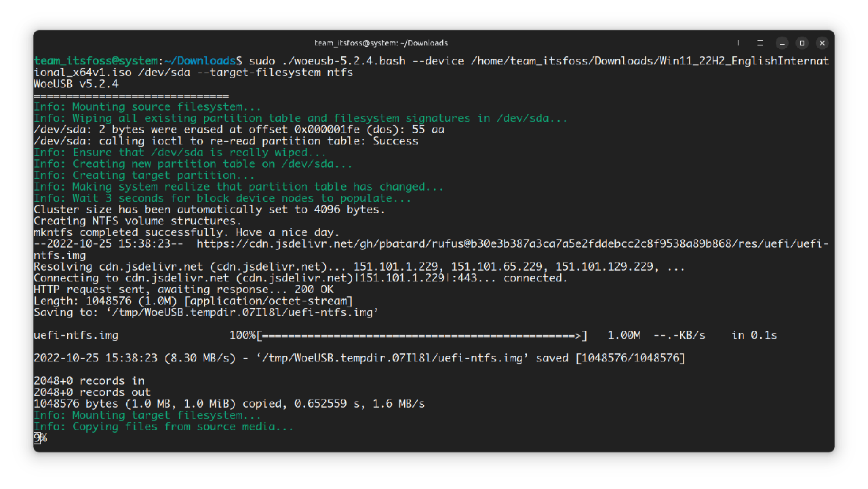The height and width of the screenshot is (489, 868).
Task: Close the terminal window
Action: pyautogui.click(x=822, y=43)
